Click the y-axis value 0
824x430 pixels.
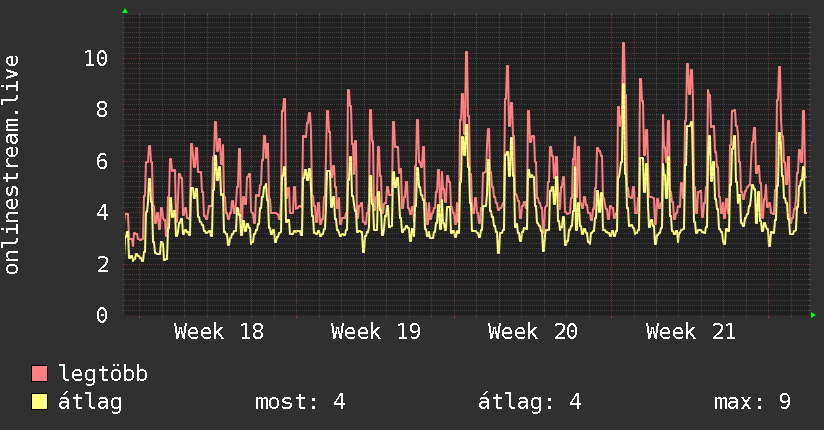pos(102,315)
